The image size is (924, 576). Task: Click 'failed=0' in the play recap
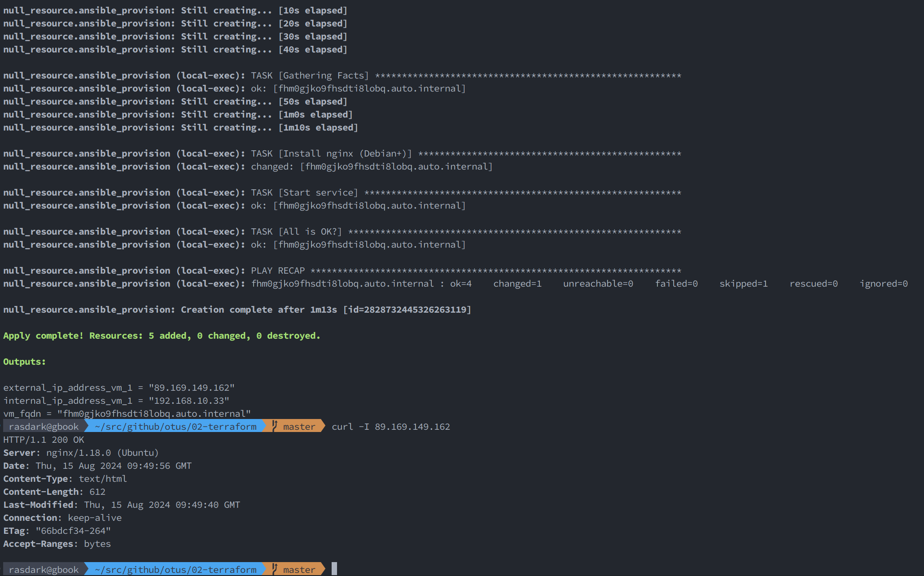pyautogui.click(x=676, y=284)
